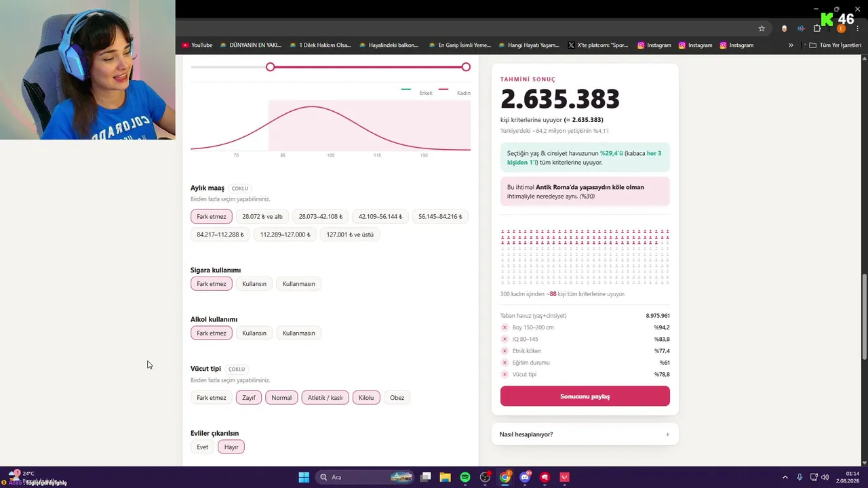This screenshot has height=488, width=868.
Task: Open Spotify from the taskbar
Action: [x=465, y=477]
